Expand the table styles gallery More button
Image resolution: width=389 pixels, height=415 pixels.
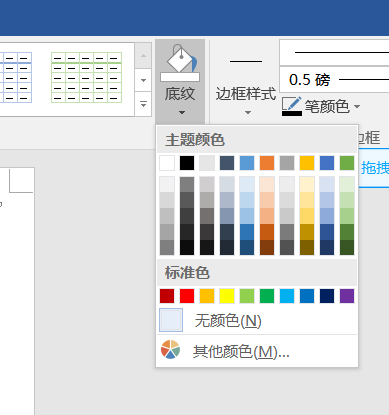(x=143, y=104)
